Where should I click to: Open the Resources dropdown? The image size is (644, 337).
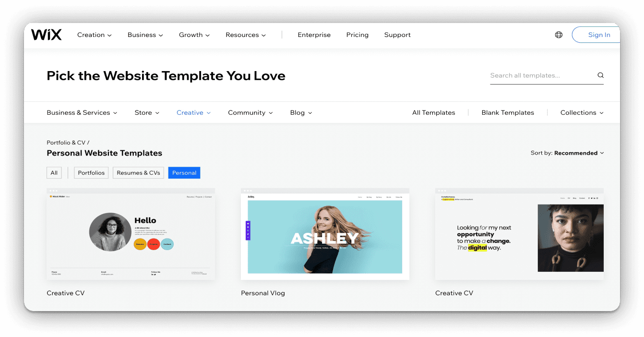tap(245, 35)
